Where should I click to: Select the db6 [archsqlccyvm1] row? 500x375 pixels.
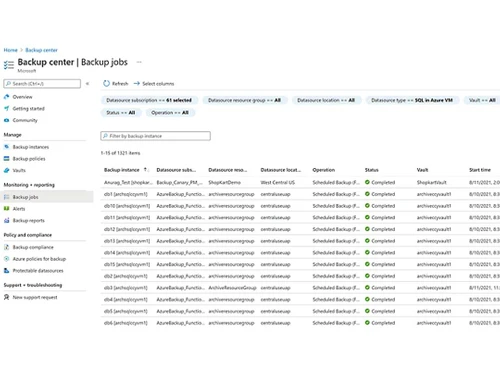point(300,323)
